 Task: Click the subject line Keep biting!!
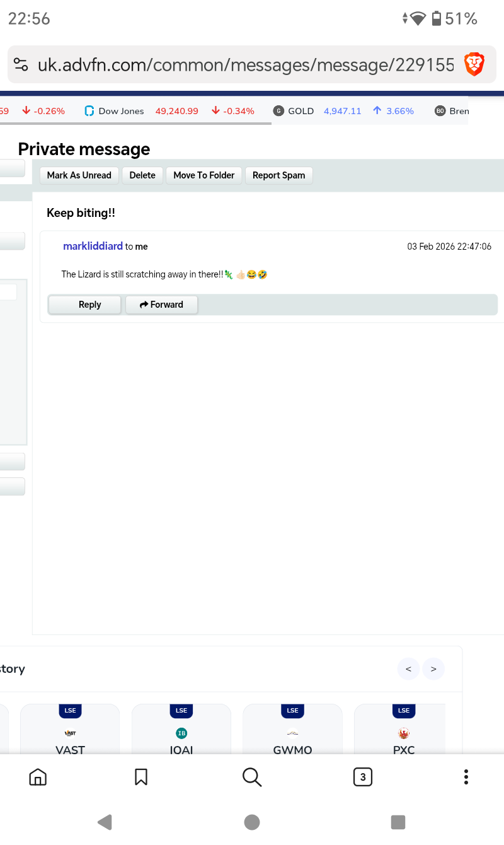tap(81, 213)
